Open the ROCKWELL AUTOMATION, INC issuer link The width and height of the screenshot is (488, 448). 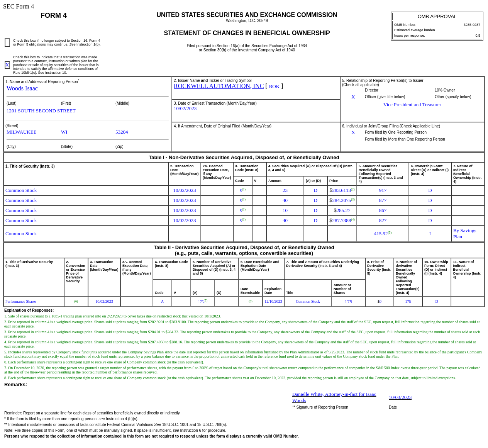[219, 86]
